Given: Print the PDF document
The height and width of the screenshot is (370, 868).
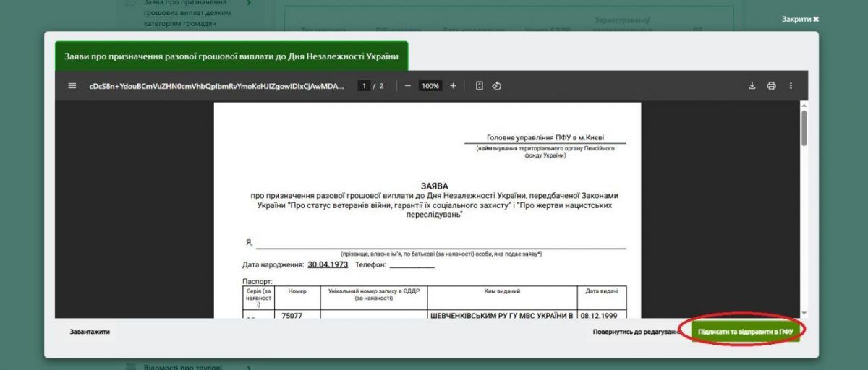Looking at the screenshot, I should click(x=771, y=86).
